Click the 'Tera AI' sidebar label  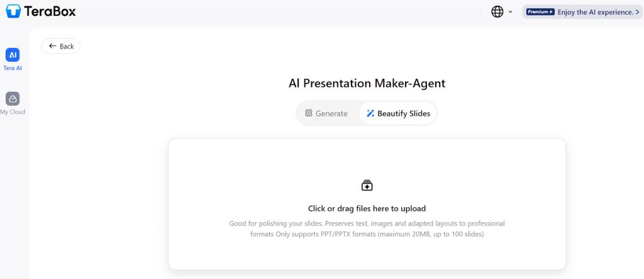(x=13, y=68)
